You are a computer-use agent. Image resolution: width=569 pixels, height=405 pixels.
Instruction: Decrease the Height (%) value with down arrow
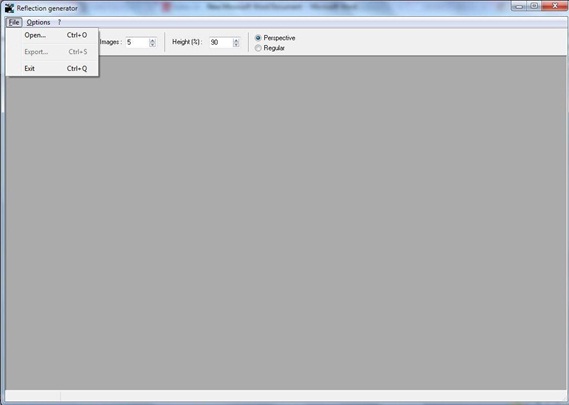click(x=236, y=45)
